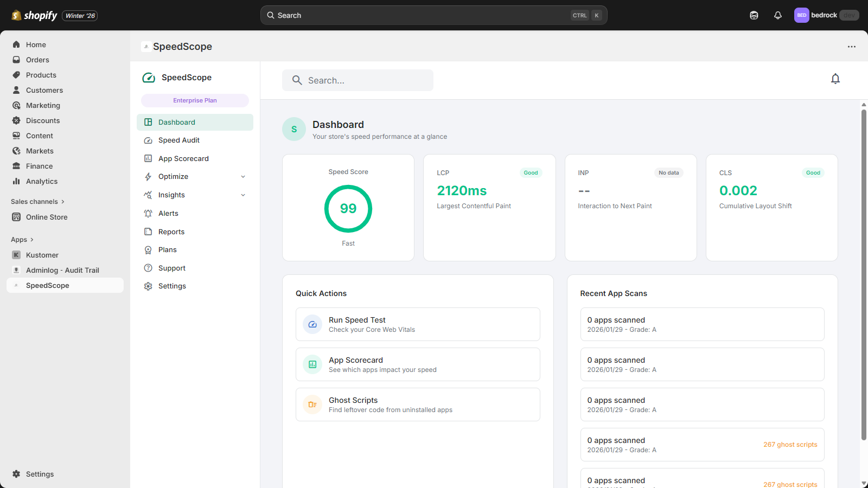Click the Shopify top bar notification bell

(x=777, y=15)
